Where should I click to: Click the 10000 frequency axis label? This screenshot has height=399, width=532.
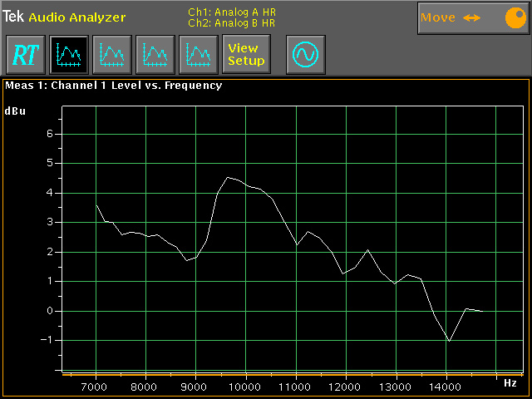245,387
